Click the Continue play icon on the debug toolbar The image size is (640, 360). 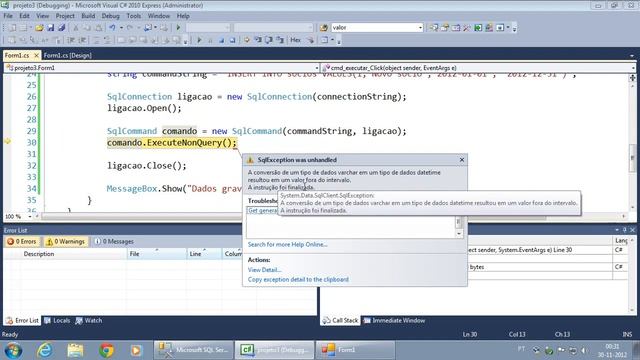[199, 40]
